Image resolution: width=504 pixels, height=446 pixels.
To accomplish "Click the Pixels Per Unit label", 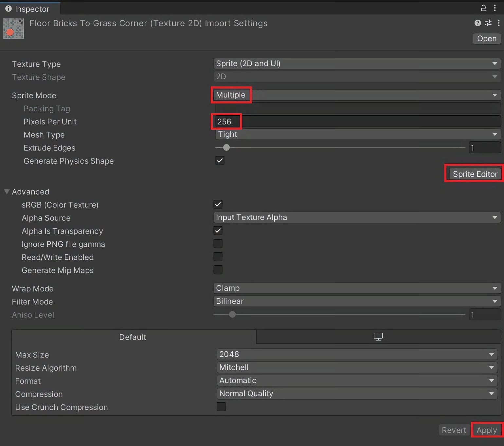I will [50, 122].
